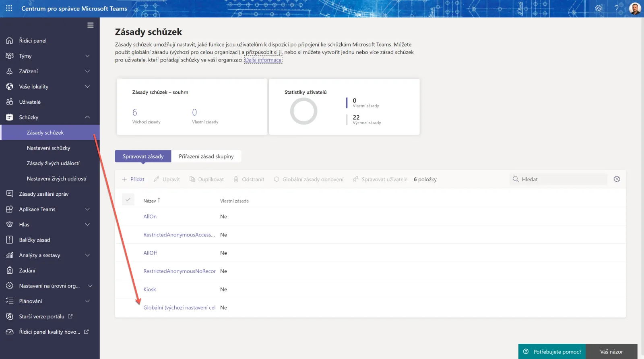Screen dimensions: 644x359
Task: Collapse the sidebar with the hamburger icon
Action: 91,25
